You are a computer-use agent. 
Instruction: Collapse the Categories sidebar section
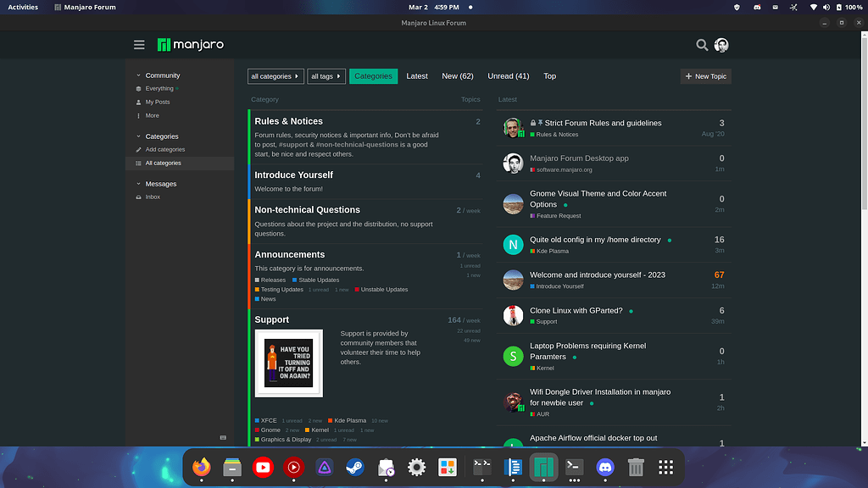(137, 136)
